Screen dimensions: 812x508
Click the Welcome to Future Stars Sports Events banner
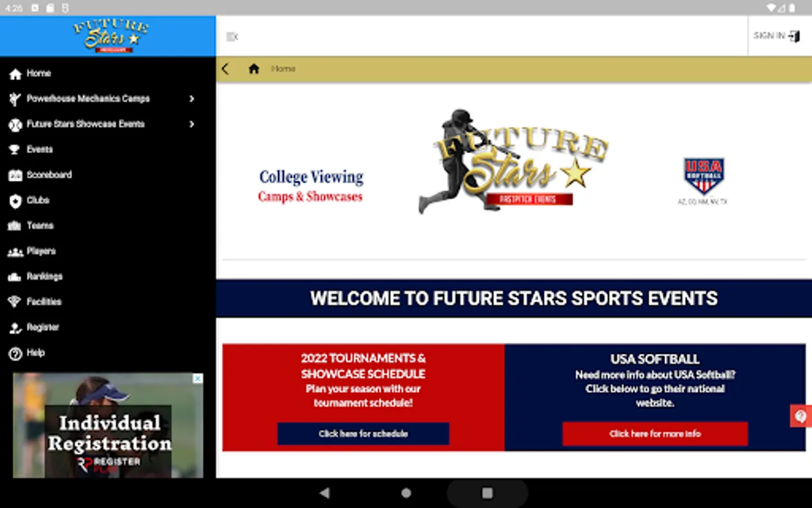pyautogui.click(x=514, y=298)
